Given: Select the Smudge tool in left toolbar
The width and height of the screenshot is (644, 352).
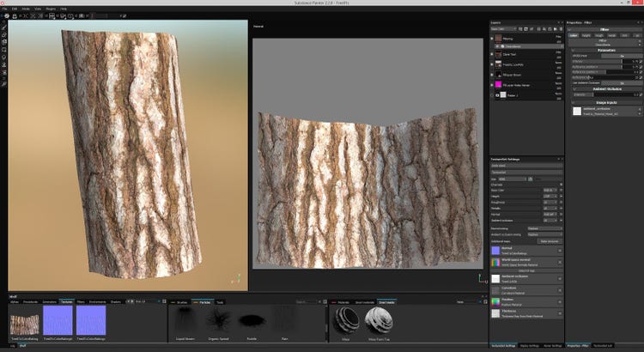Looking at the screenshot, I should click(x=4, y=57).
